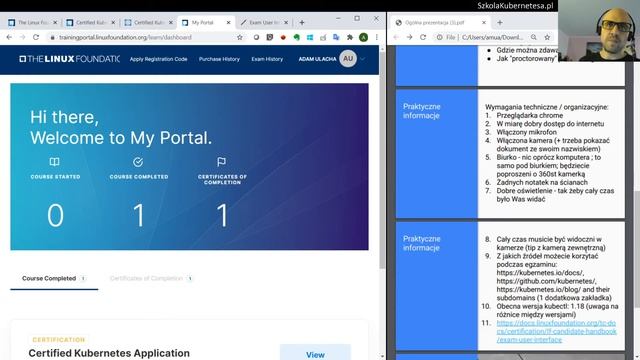Click the portal address bar URL

pyautogui.click(x=125, y=37)
